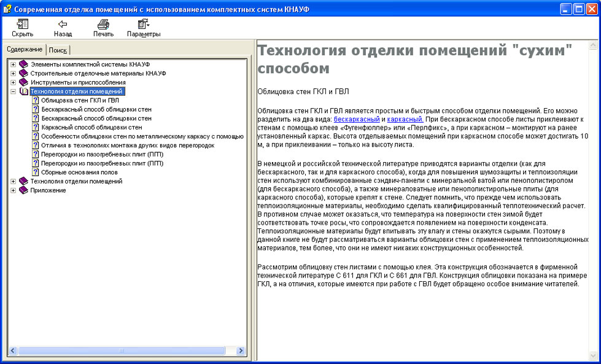Click book icon beside Элементы комплектной системы КНАУФ
The image size is (601, 364).
tap(24, 64)
